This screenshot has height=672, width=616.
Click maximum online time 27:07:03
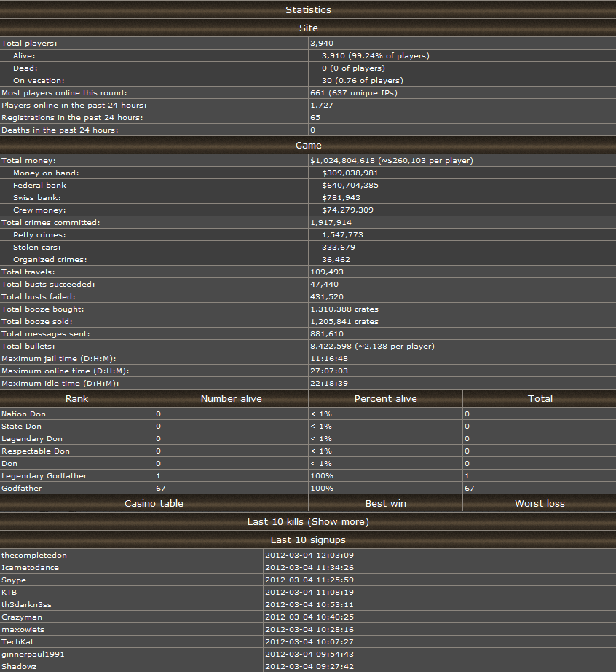329,371
